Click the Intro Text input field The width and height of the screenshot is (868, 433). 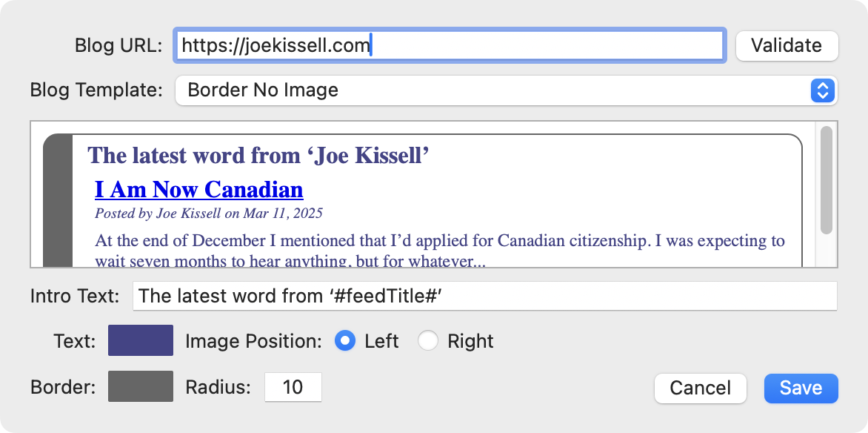point(484,296)
